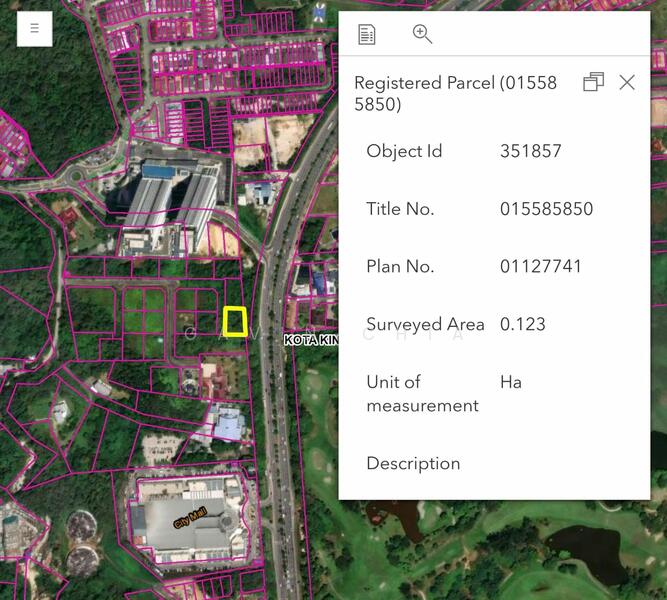Viewport: 667px width, 600px height.
Task: Click the Plan No. field label
Action: coord(402,266)
